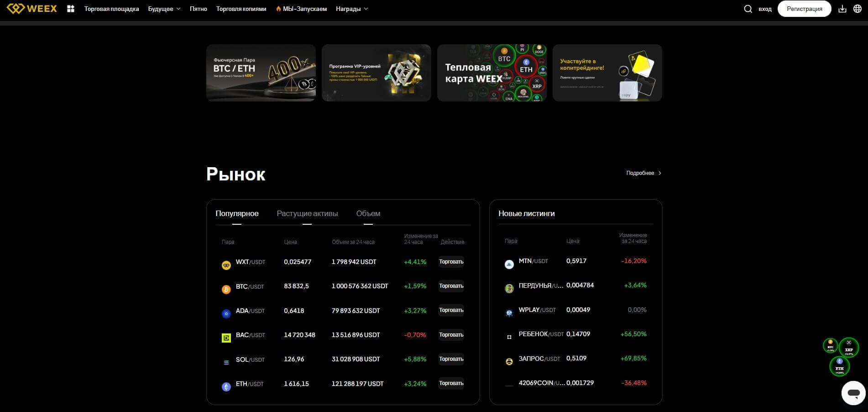Image resolution: width=868 pixels, height=412 pixels.
Task: Open the language globe icon
Action: (857, 9)
